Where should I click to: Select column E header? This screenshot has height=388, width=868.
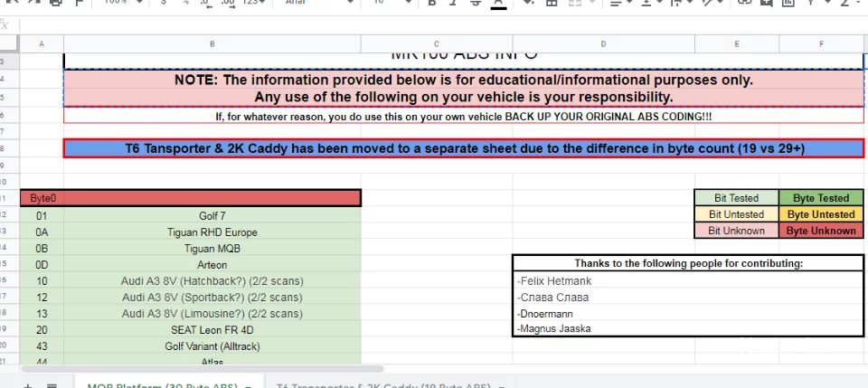point(737,43)
